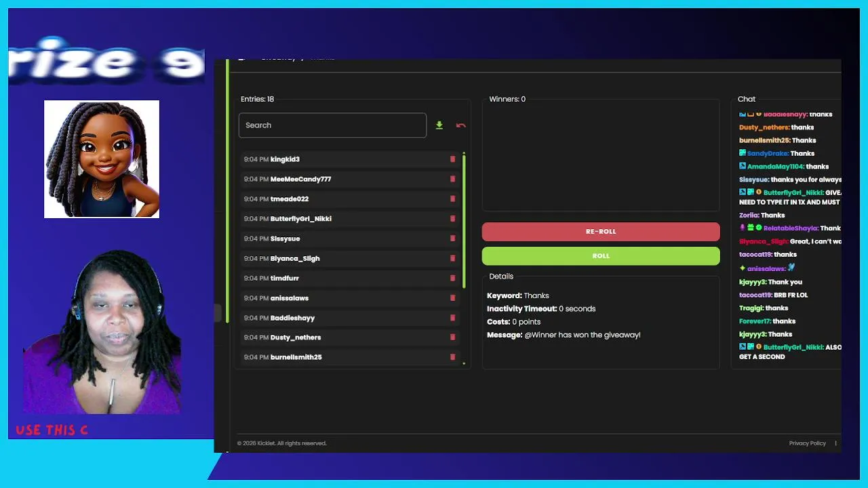Remove ButterflyGrl_Nikki entry with trash icon

(453, 218)
